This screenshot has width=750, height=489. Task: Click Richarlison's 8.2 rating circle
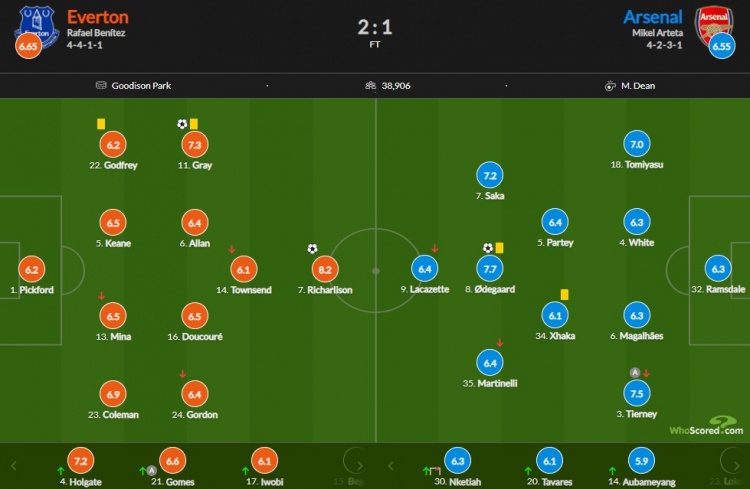[325, 269]
